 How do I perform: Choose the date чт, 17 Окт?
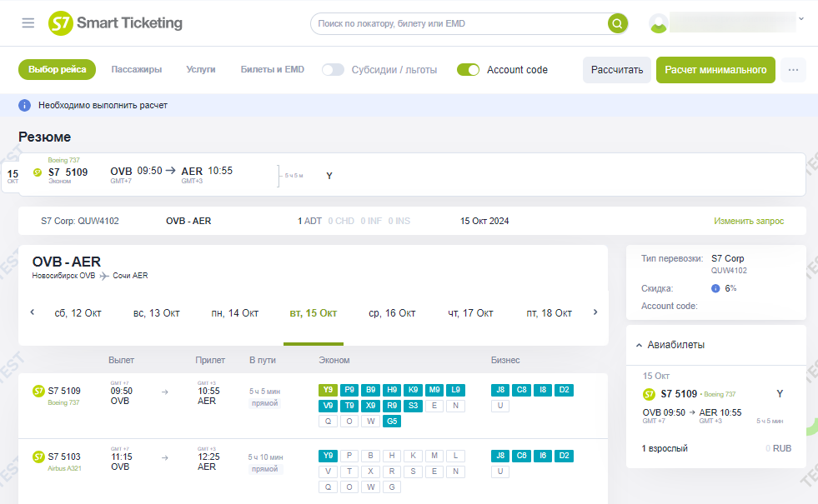coord(470,313)
